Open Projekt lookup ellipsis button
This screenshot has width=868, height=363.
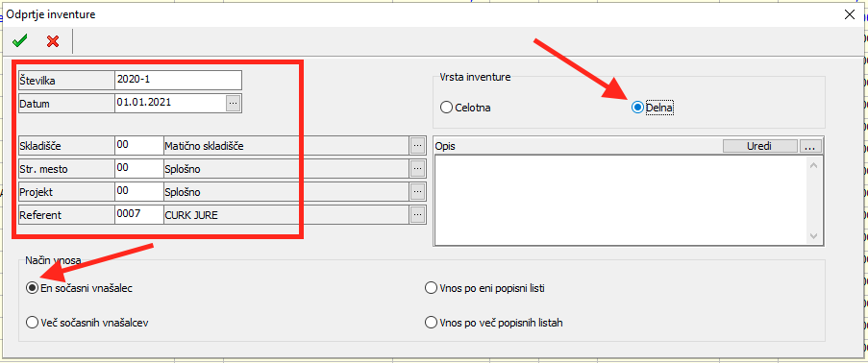coord(418,191)
